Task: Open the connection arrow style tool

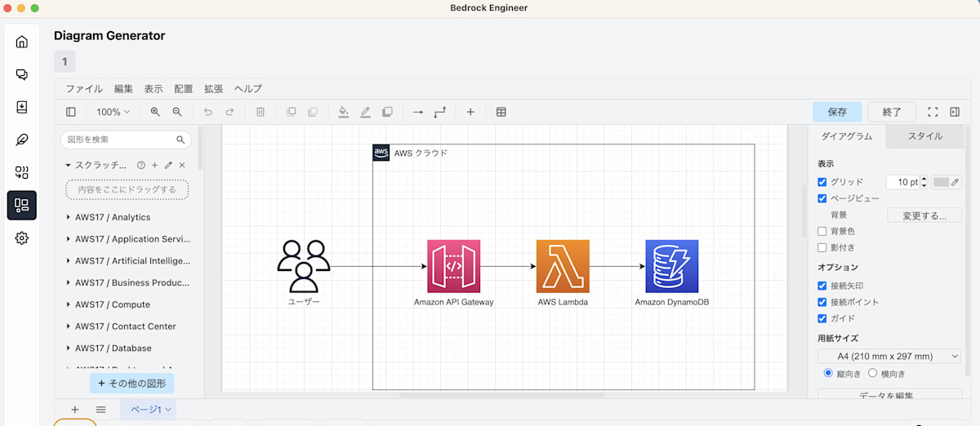Action: (417, 112)
